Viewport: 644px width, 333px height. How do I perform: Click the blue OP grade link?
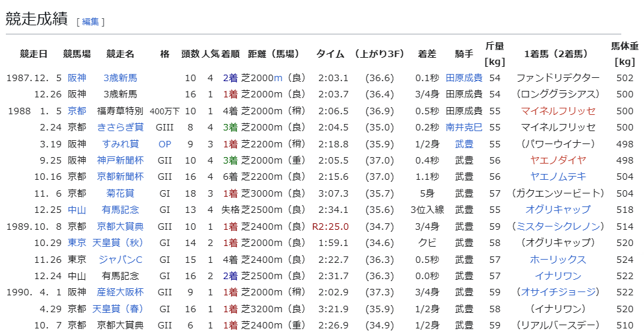pos(164,144)
